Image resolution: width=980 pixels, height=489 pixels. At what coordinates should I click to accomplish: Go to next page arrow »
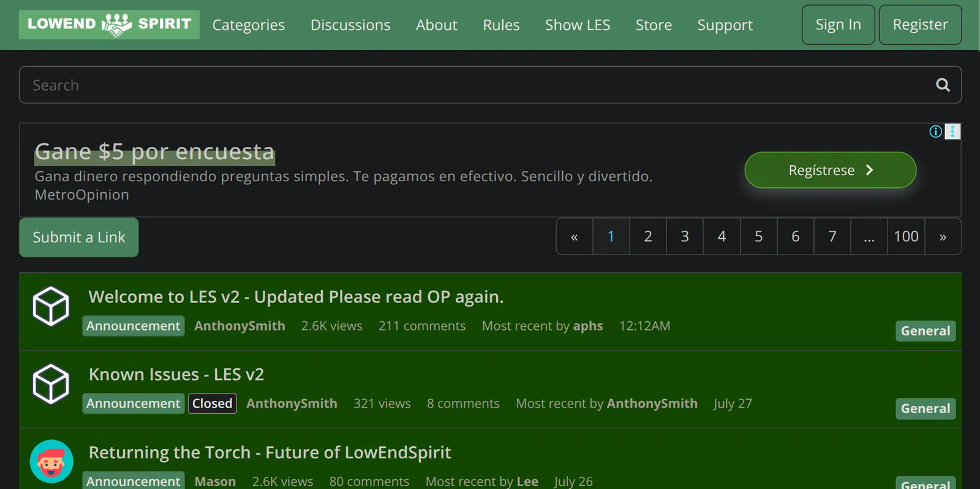tap(943, 236)
